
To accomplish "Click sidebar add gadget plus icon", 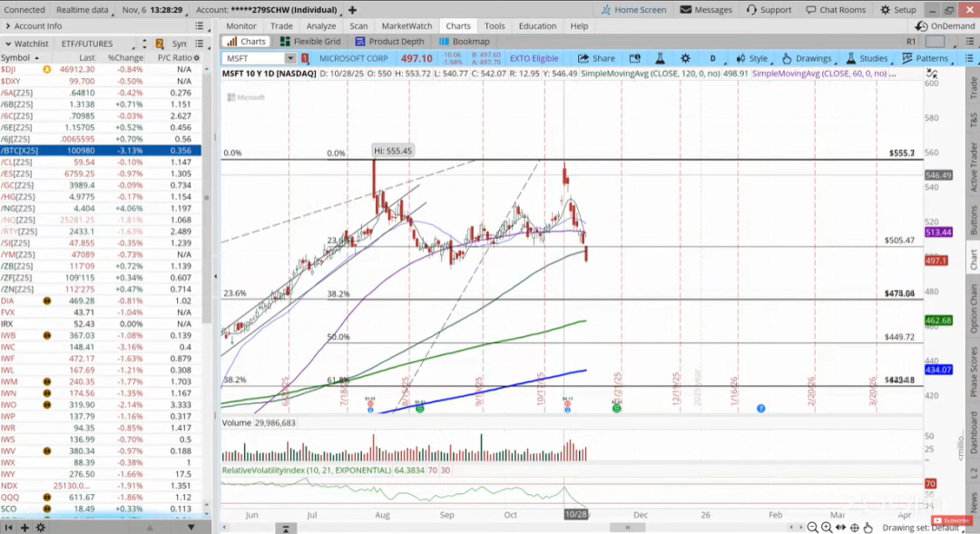I will click(24, 528).
